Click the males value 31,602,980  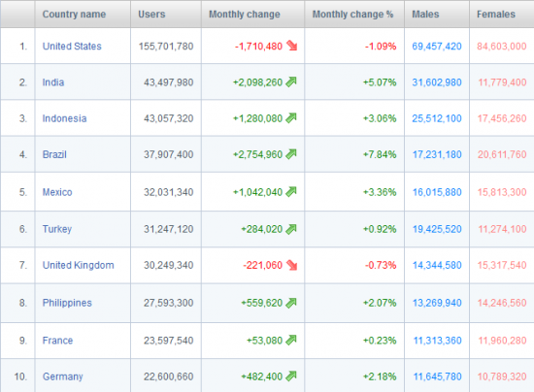(x=437, y=82)
